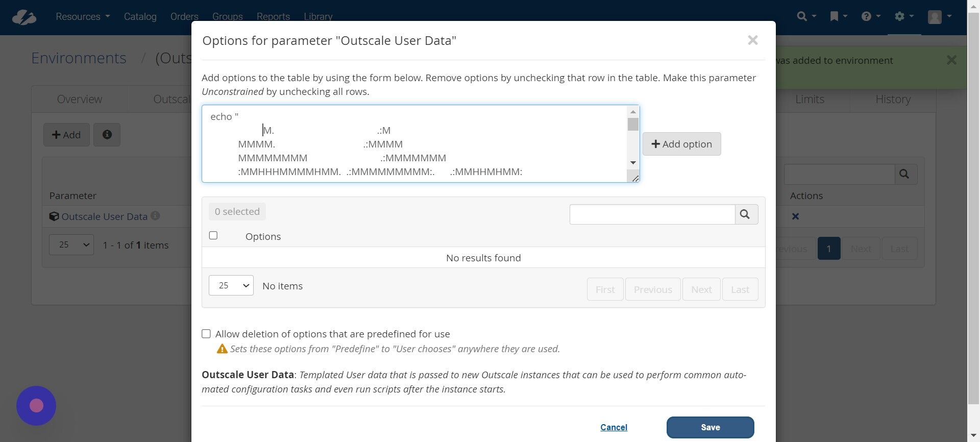Remove Outscale User Data via X action
This screenshot has width=980, height=442.
click(795, 216)
